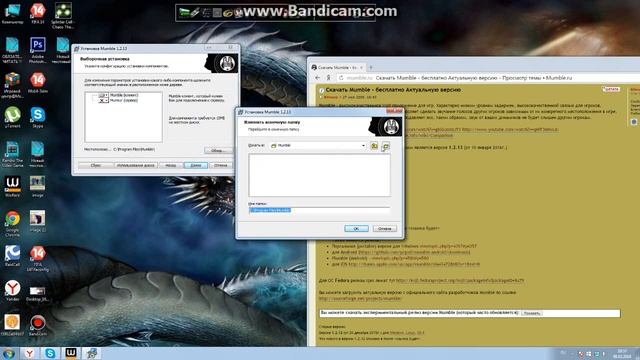Select the Mumble download browser tab
The width and height of the screenshot is (640, 360).
point(337,67)
